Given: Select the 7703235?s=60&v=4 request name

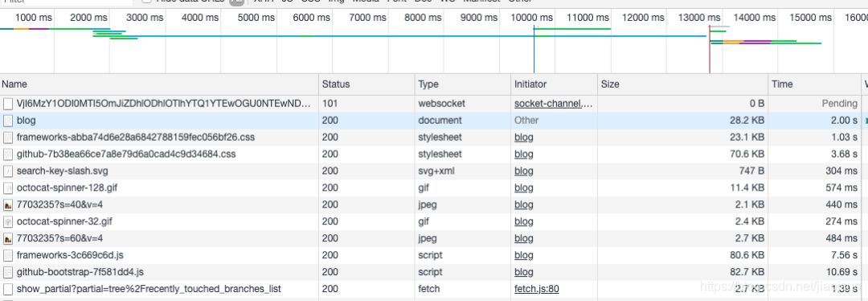Looking at the screenshot, I should click(x=59, y=238).
